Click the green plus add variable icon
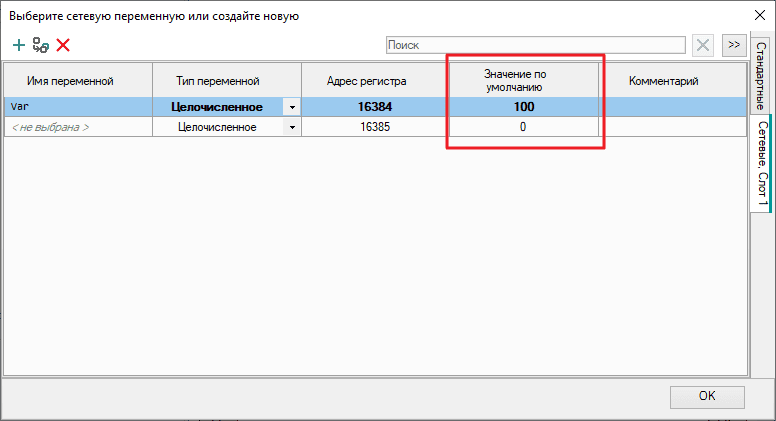This screenshot has height=421, width=776. coord(18,45)
